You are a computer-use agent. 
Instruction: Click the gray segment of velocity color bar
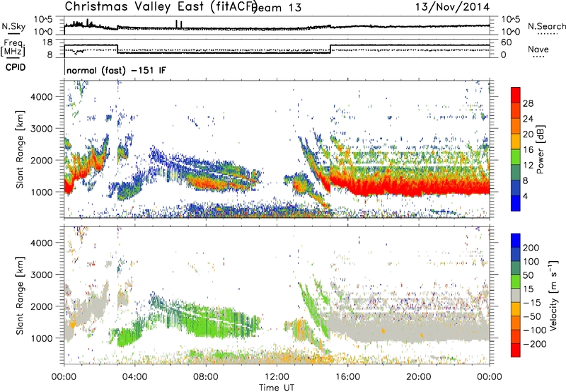(516, 295)
